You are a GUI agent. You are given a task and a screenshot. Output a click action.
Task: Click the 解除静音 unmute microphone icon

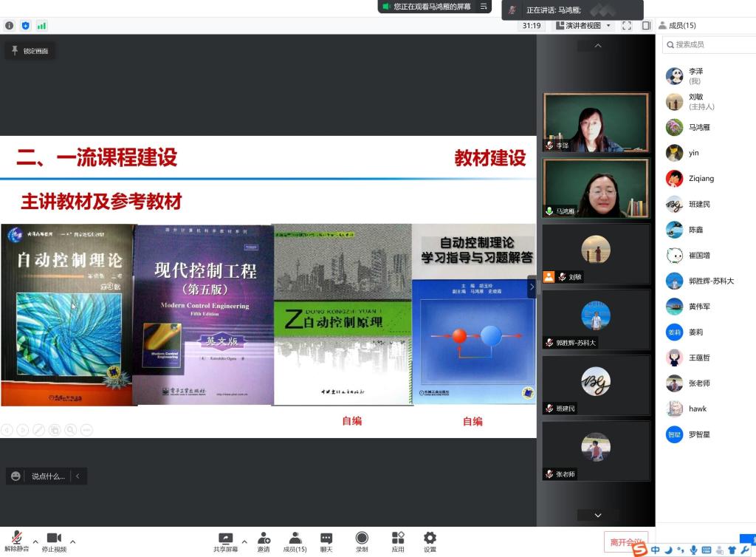point(16,538)
